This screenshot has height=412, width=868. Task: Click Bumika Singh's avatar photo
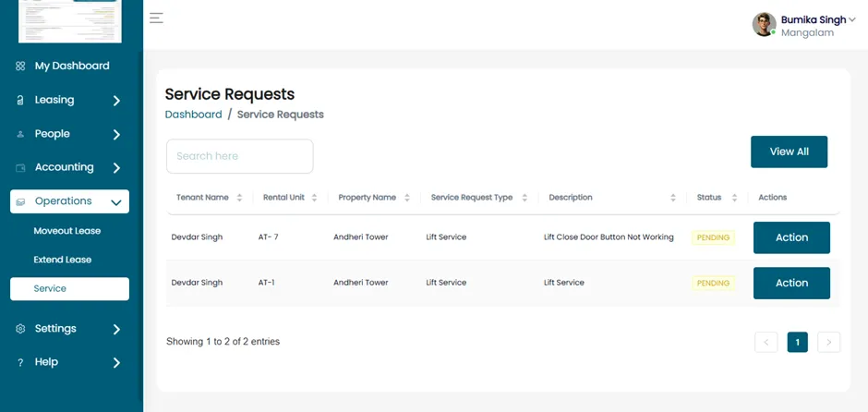pos(764,24)
